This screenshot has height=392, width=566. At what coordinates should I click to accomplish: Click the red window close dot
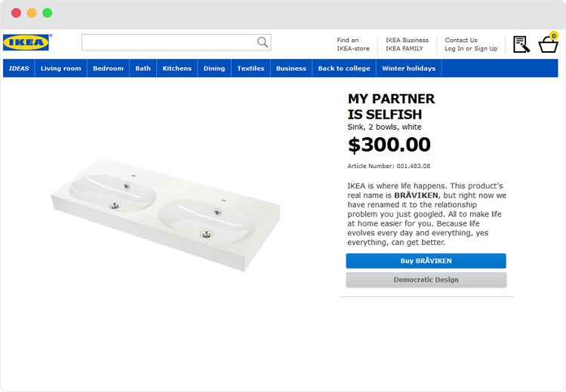click(17, 13)
